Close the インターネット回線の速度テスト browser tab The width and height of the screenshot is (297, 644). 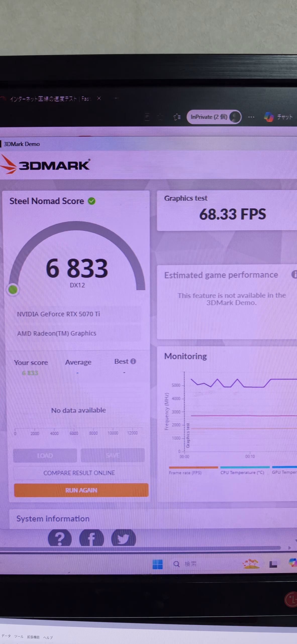click(x=99, y=98)
